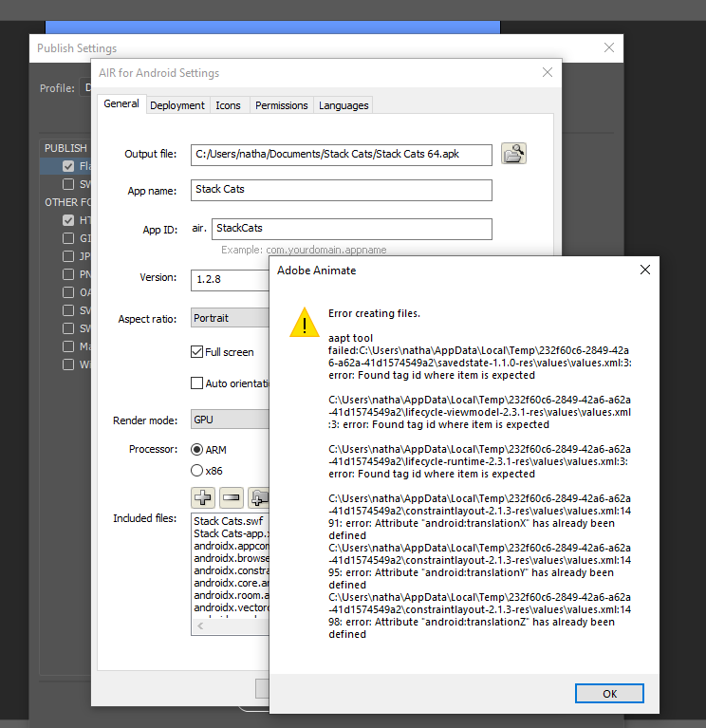
Task: Toggle the OA format checkbox in Publish Settings
Action: (x=68, y=292)
